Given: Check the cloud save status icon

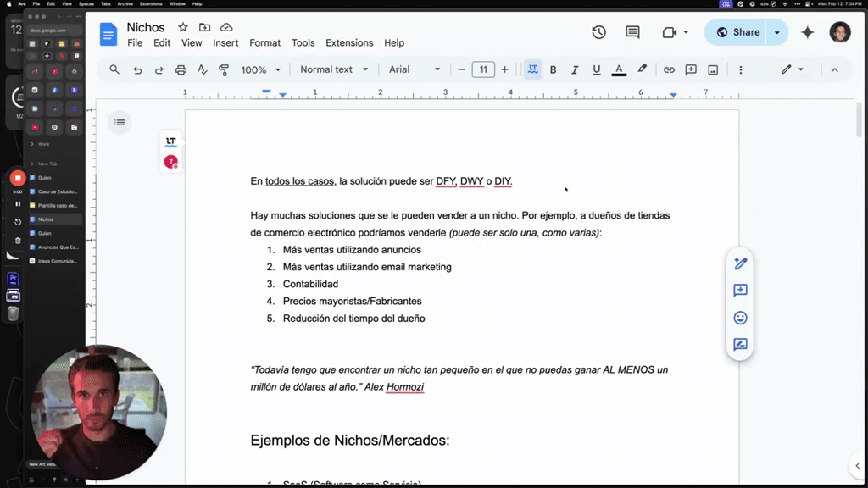Looking at the screenshot, I should (x=226, y=27).
